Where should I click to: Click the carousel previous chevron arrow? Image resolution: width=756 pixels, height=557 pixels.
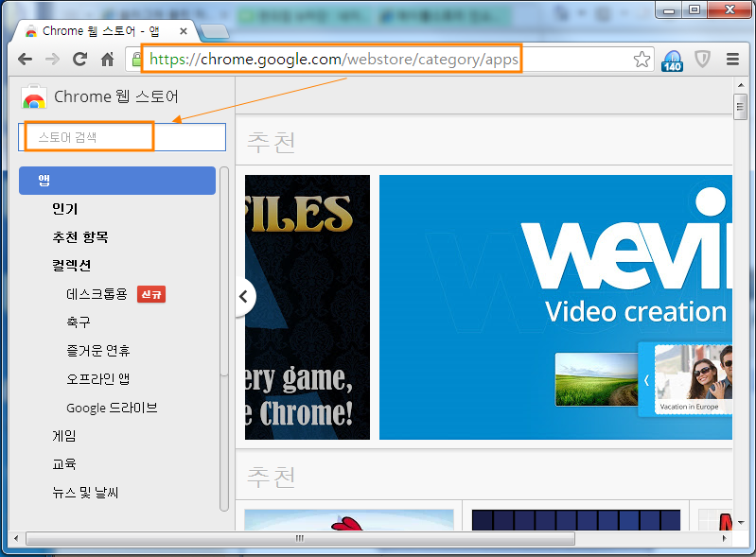click(244, 297)
